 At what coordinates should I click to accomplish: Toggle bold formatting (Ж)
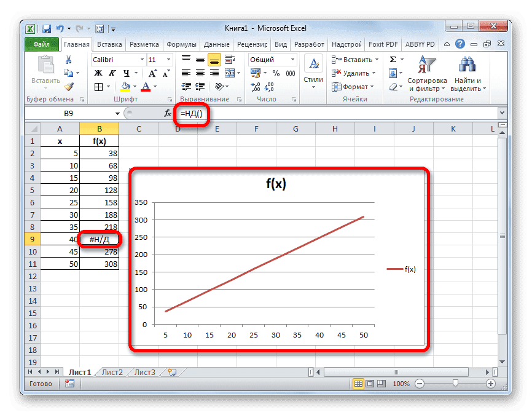pyautogui.click(x=97, y=73)
